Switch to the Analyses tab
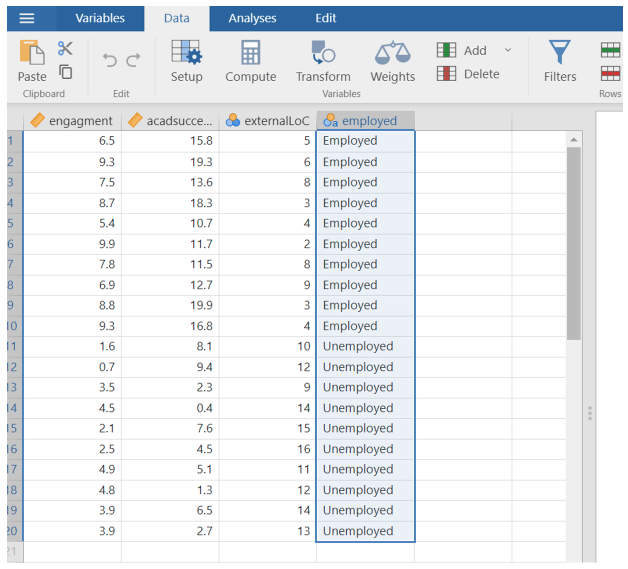This screenshot has height=569, width=628. (252, 18)
